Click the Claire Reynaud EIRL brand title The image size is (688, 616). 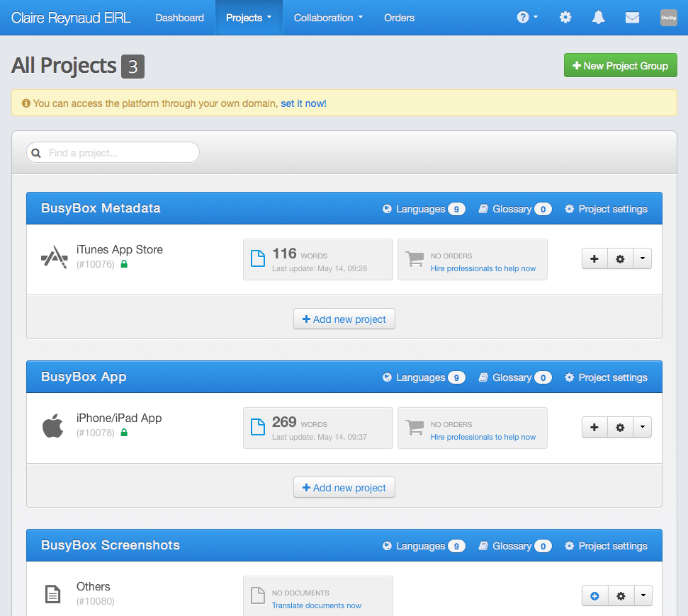[71, 18]
